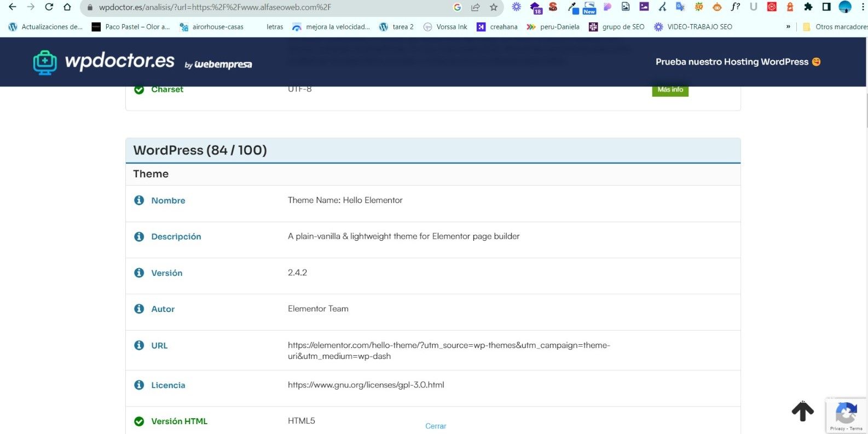
Task: Click the info icon beside Descripción
Action: [139, 236]
